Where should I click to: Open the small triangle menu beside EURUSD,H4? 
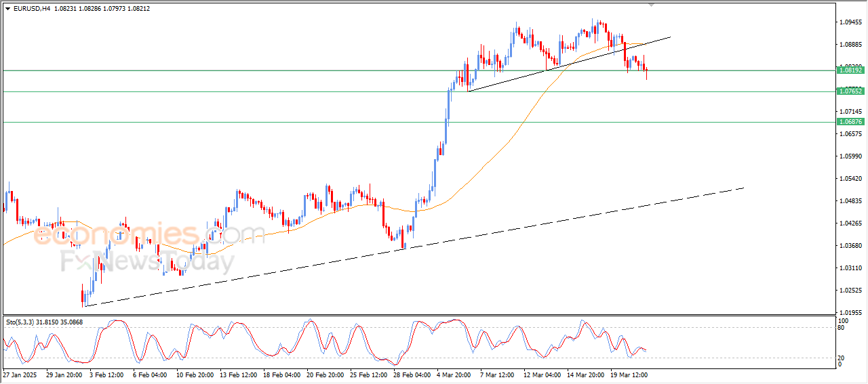[x=7, y=8]
